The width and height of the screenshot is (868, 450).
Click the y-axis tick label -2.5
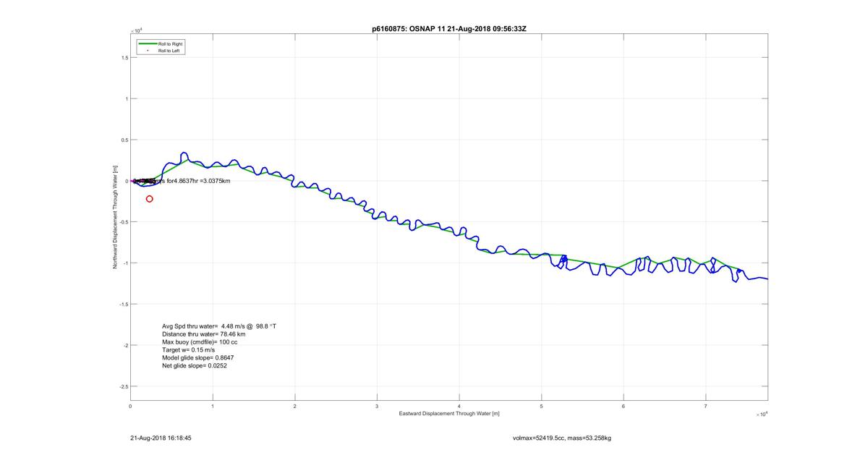point(124,386)
